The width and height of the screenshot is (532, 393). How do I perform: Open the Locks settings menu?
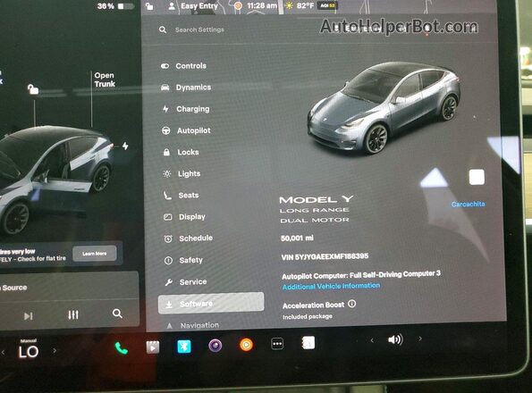pos(181,152)
